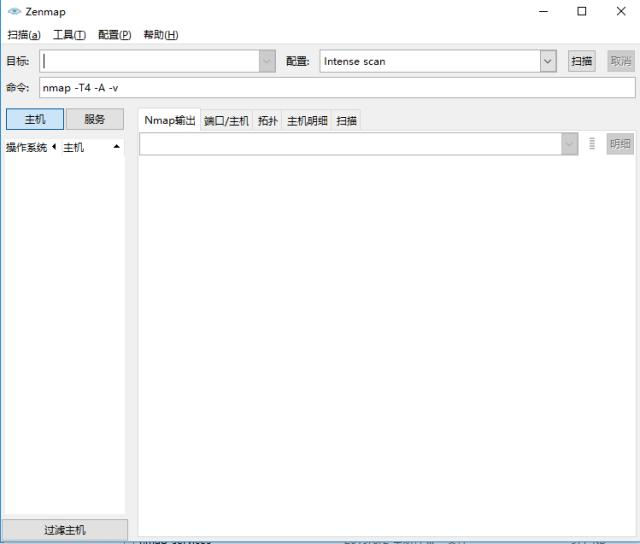640x544 pixels.
Task: Start scan with the 扫描 button
Action: click(582, 61)
